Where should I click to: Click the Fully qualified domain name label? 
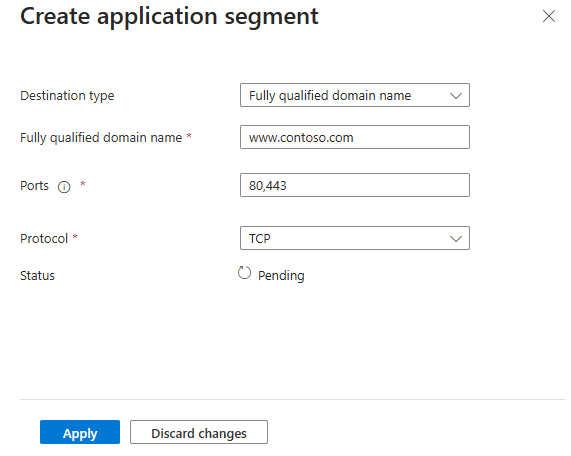pyautogui.click(x=101, y=138)
